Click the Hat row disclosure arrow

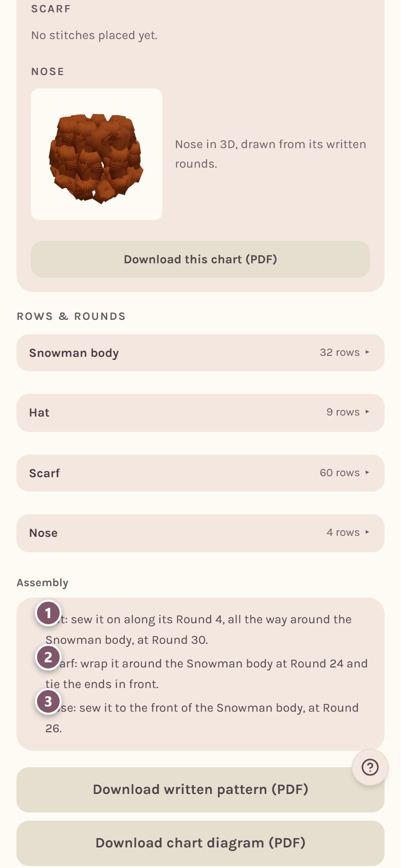[x=367, y=412]
